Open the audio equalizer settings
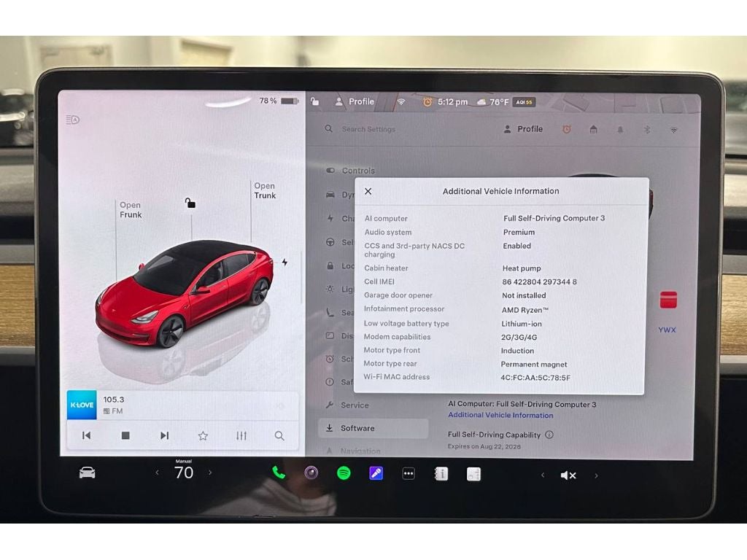747x560 pixels. 241,435
